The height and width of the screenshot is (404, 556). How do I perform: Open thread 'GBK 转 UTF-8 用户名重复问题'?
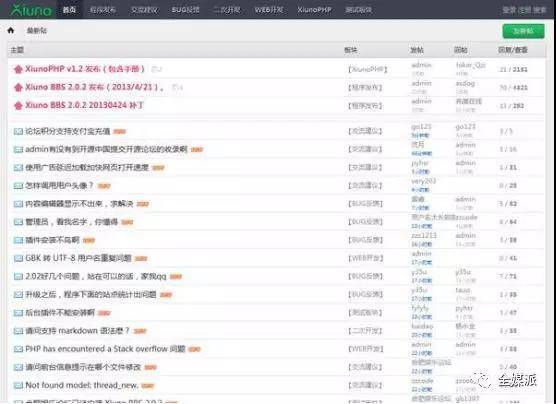[78, 258]
